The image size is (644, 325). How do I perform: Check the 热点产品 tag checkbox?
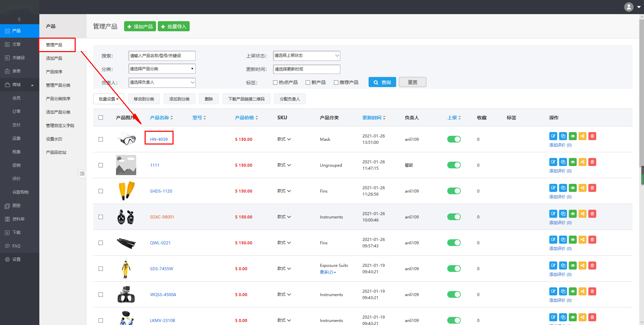275,82
